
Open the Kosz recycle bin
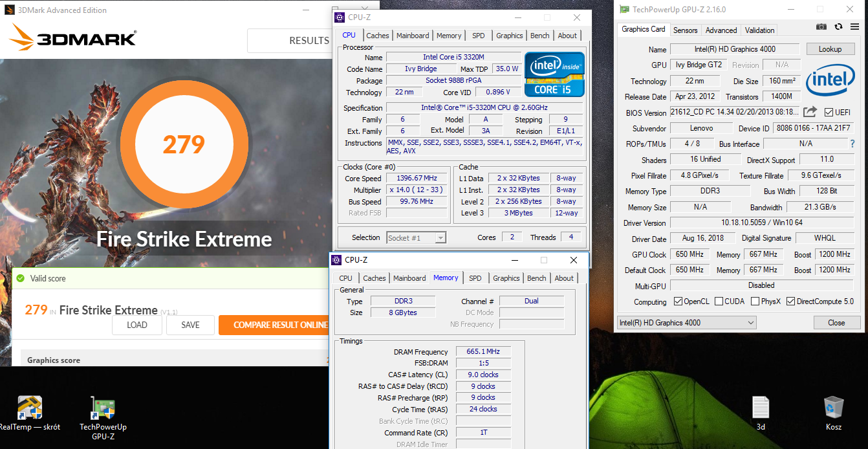(x=834, y=413)
